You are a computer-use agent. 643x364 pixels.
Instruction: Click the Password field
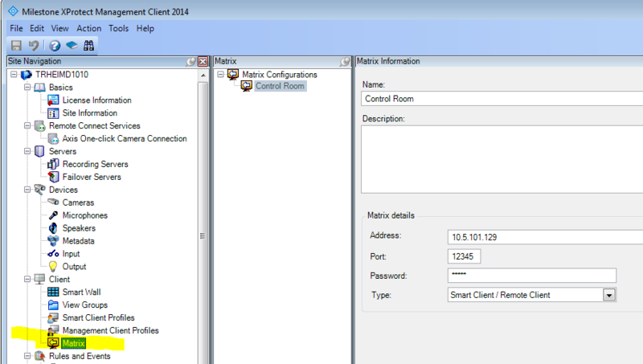(x=532, y=276)
